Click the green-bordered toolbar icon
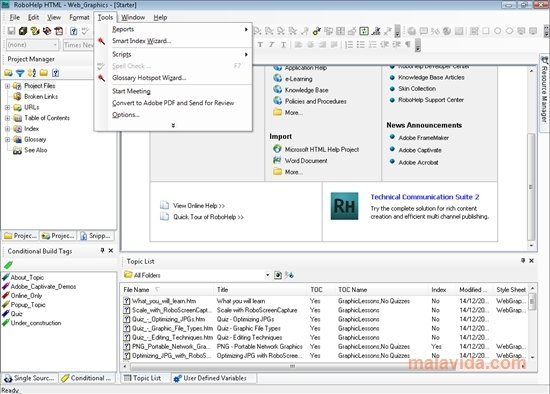 pos(364,31)
